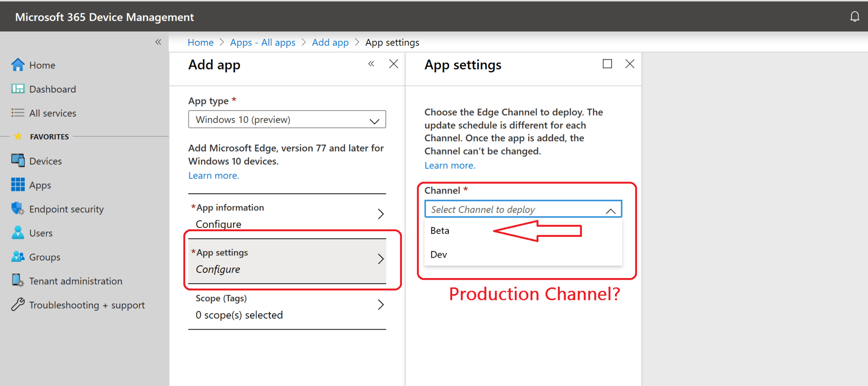Click the notifications bell icon

tap(854, 17)
